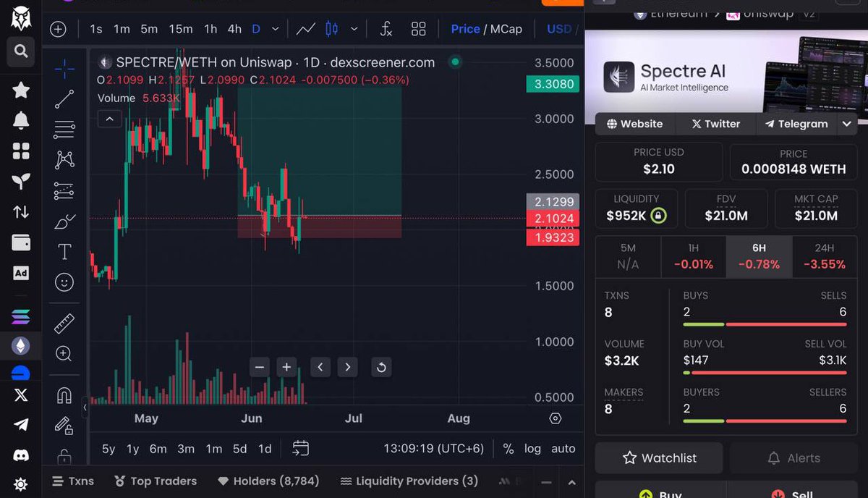The image size is (868, 498).
Task: Toggle lock-all-drawings pencil lock tool
Action: click(64, 426)
